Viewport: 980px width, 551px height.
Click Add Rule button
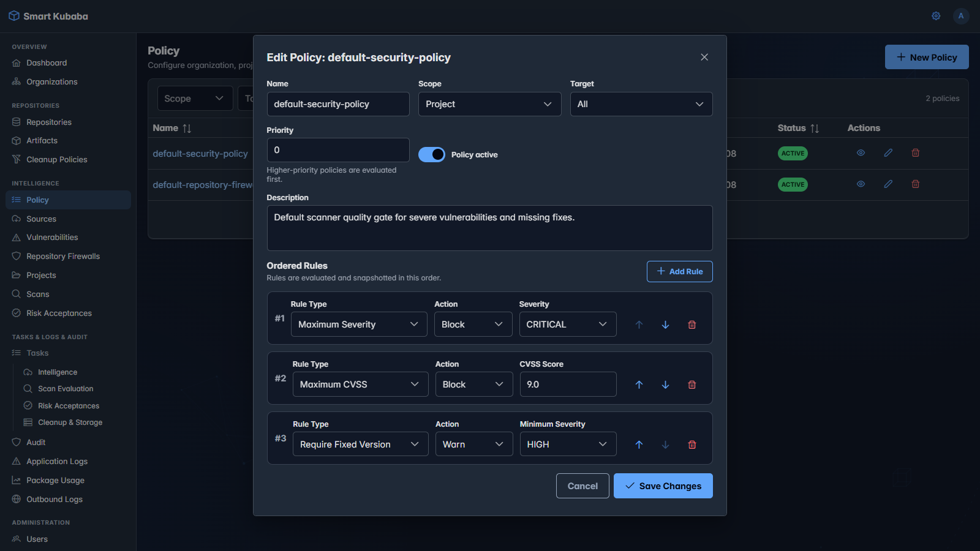pyautogui.click(x=680, y=271)
